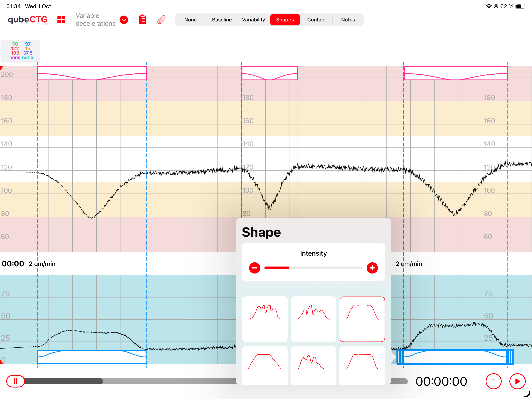532x399 pixels.
Task: Choose the selected flat-top plateau shape thumbnail
Action: click(362, 319)
